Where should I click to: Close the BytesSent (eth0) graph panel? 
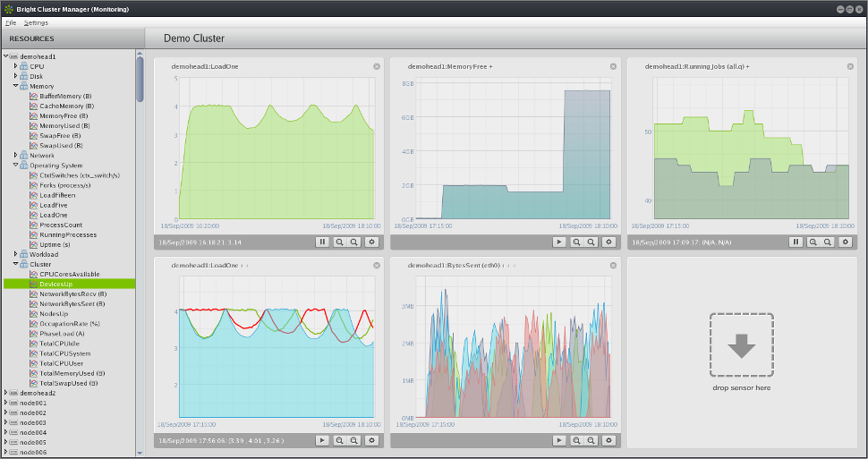click(613, 266)
